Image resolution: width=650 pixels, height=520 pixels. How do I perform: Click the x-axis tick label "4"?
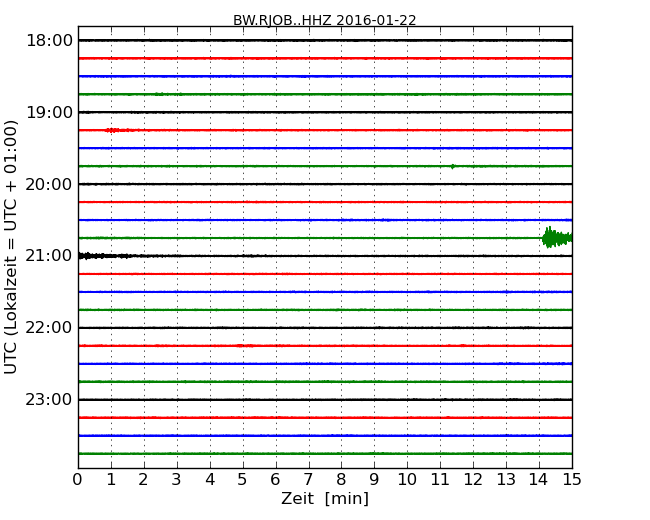coord(210,480)
